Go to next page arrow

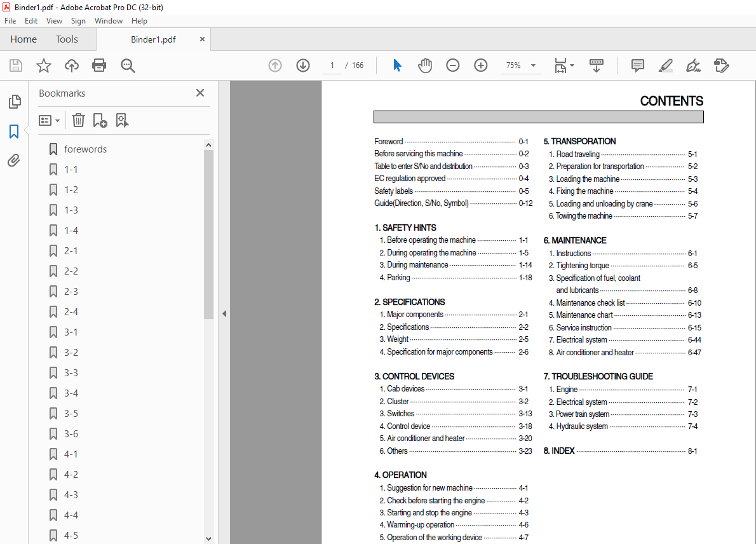(x=303, y=65)
